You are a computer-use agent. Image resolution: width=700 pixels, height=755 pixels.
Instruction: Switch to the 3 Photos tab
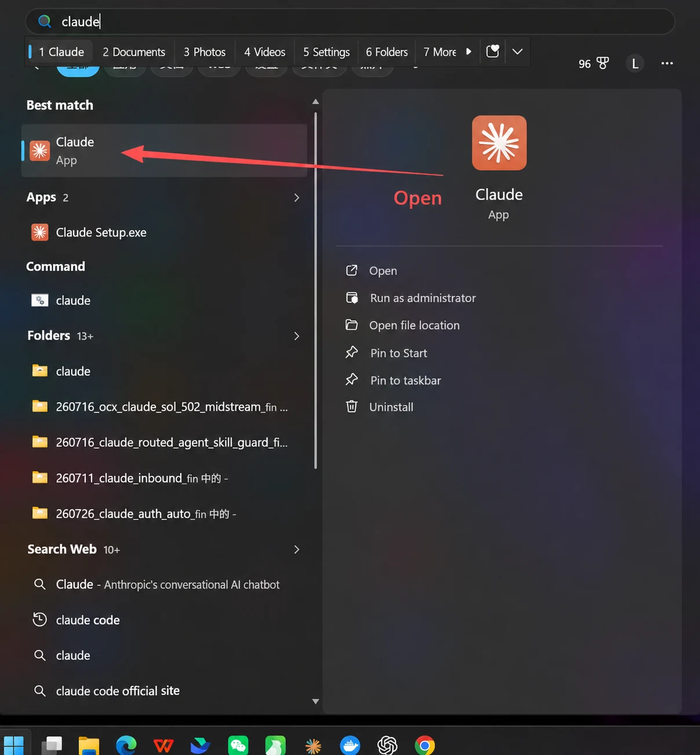pos(205,52)
